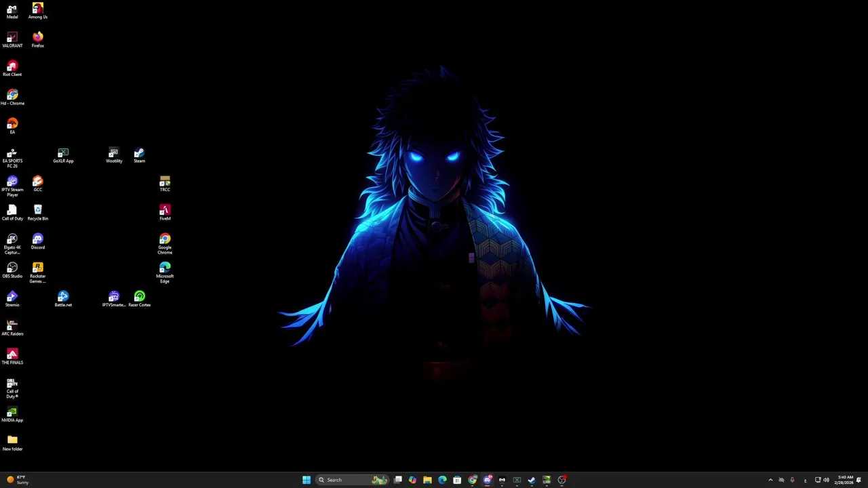Switch to NVIDIA app on the taskbar
868x488 pixels.
click(x=547, y=480)
